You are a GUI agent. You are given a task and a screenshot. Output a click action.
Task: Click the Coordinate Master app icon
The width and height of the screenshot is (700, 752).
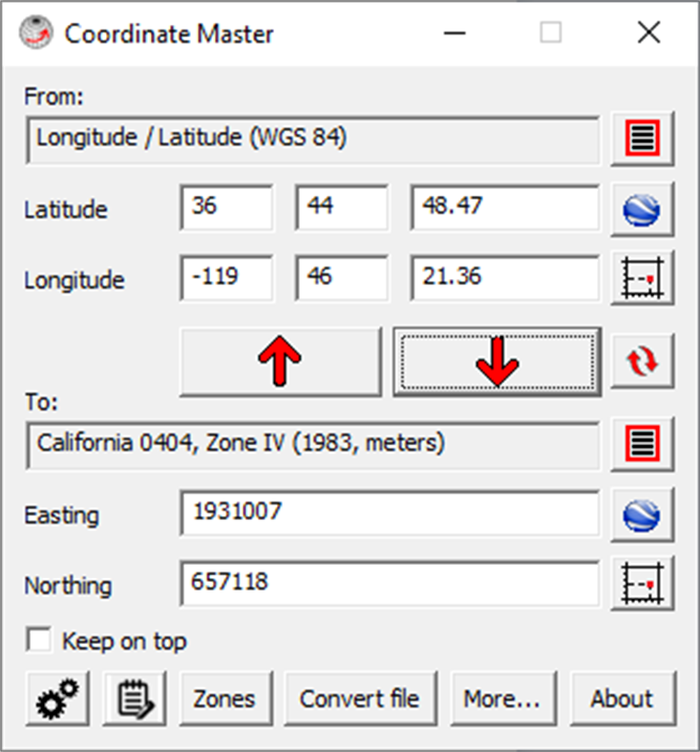(x=36, y=32)
